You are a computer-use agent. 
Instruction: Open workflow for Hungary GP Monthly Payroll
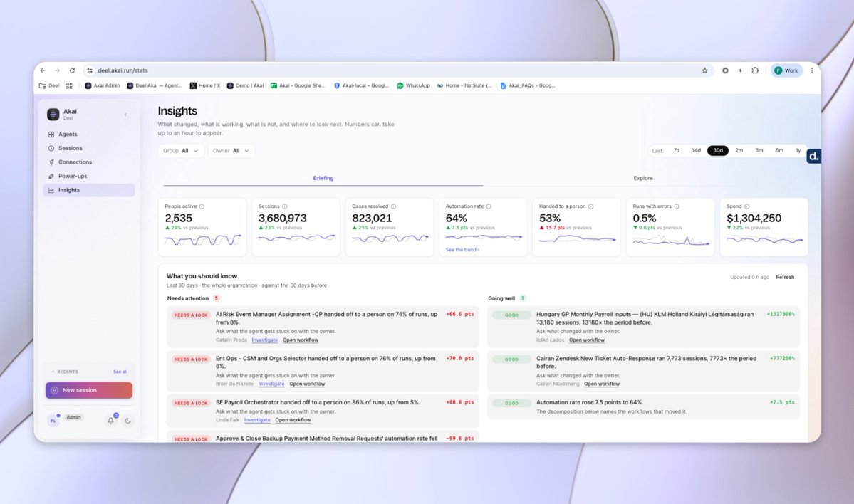pos(587,340)
